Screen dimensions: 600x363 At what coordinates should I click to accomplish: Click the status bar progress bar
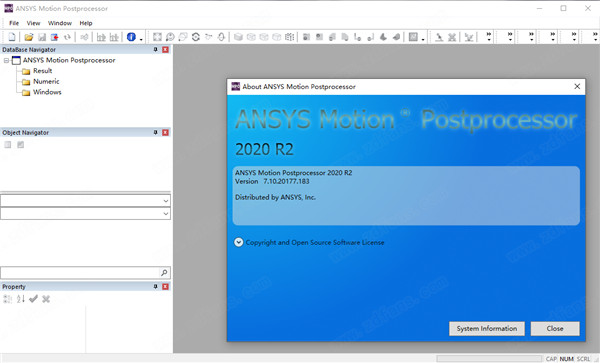pos(489,358)
